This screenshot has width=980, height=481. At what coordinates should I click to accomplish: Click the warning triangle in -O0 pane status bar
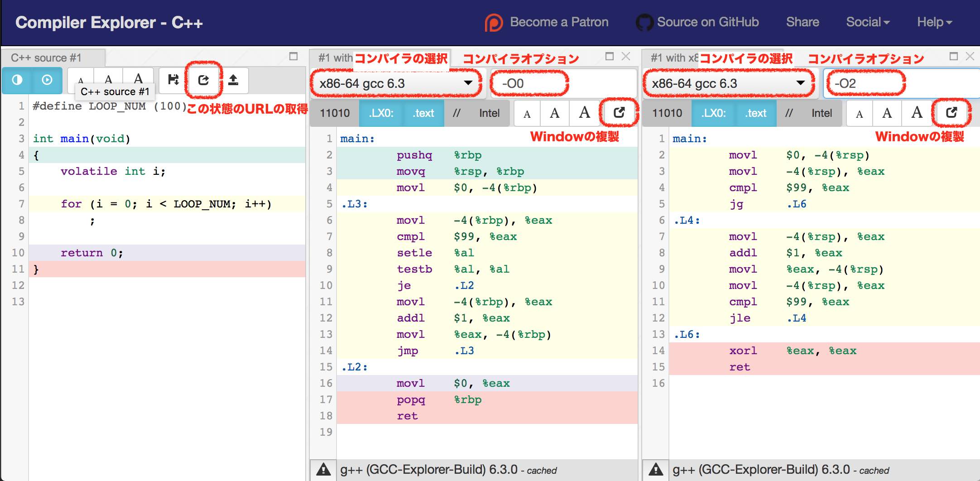(x=323, y=470)
